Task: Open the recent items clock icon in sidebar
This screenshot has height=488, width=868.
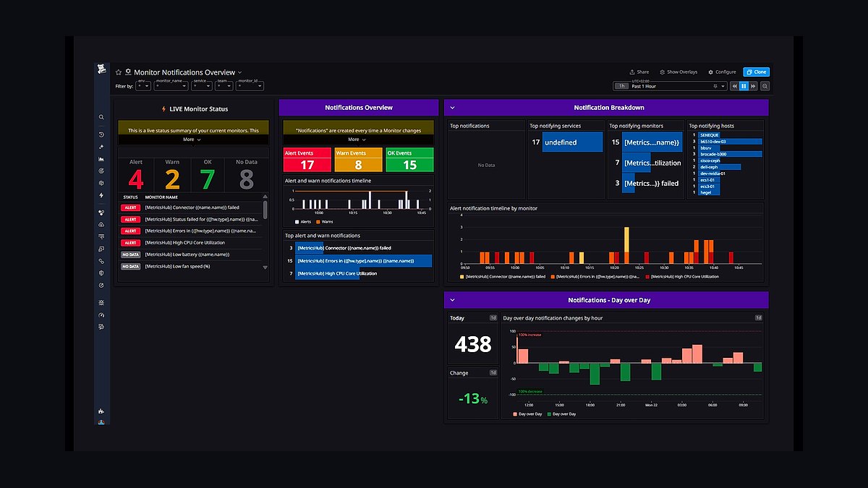Action: coord(101,134)
